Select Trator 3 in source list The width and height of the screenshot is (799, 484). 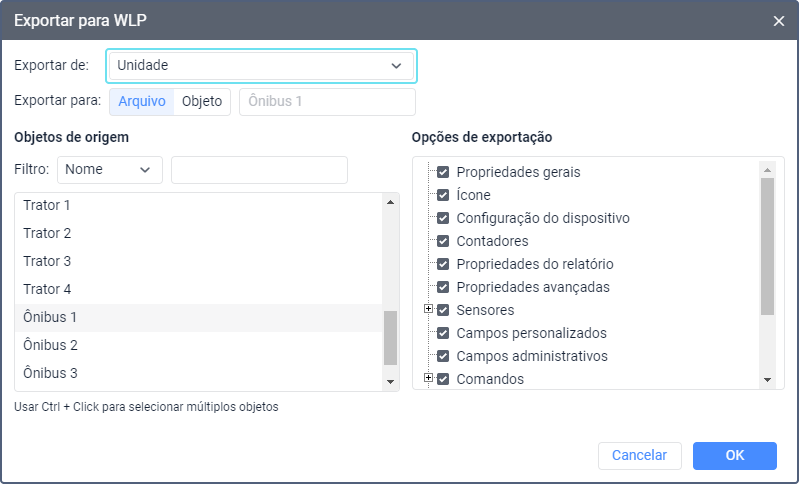click(198, 261)
